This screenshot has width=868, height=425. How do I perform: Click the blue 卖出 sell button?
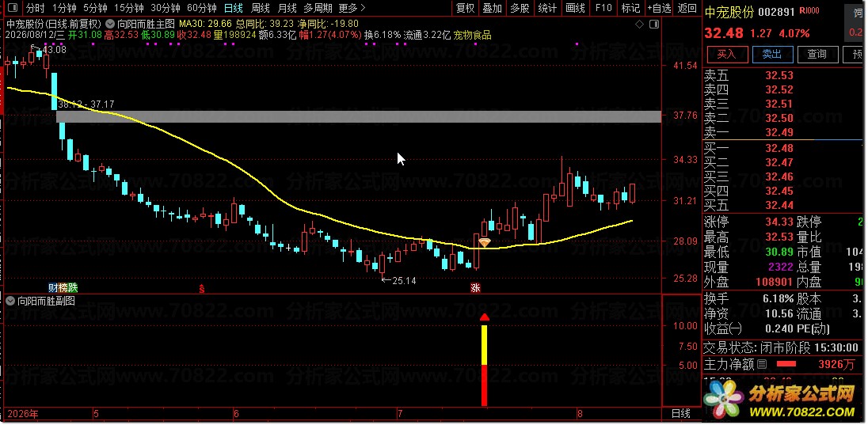(x=773, y=55)
